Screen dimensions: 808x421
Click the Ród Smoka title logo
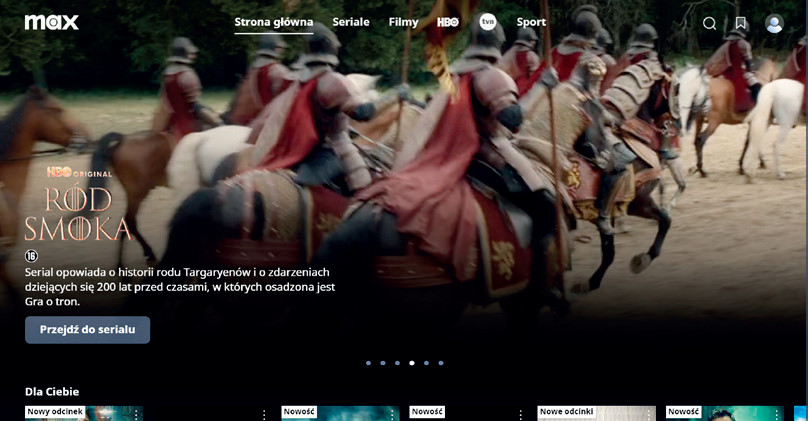(x=77, y=214)
